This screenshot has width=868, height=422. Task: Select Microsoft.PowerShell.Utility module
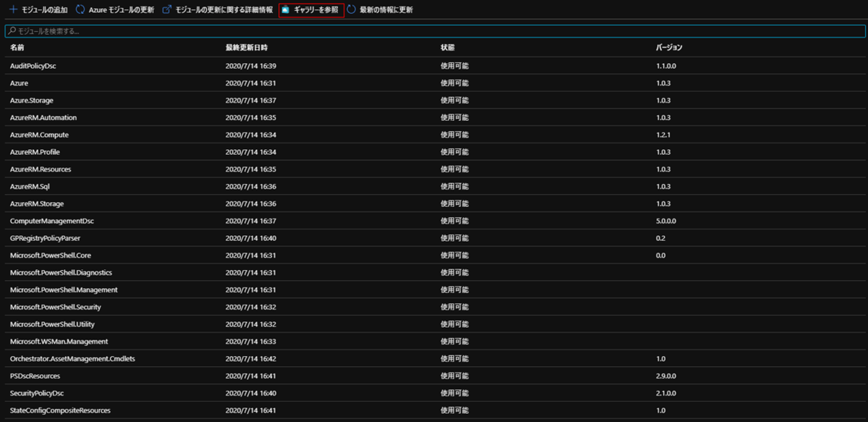(x=54, y=324)
